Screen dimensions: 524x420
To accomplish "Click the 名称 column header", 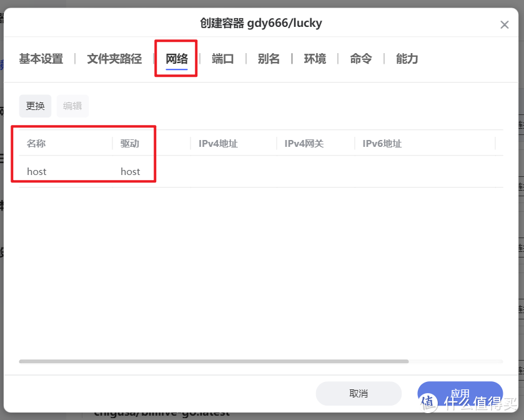I will point(37,143).
